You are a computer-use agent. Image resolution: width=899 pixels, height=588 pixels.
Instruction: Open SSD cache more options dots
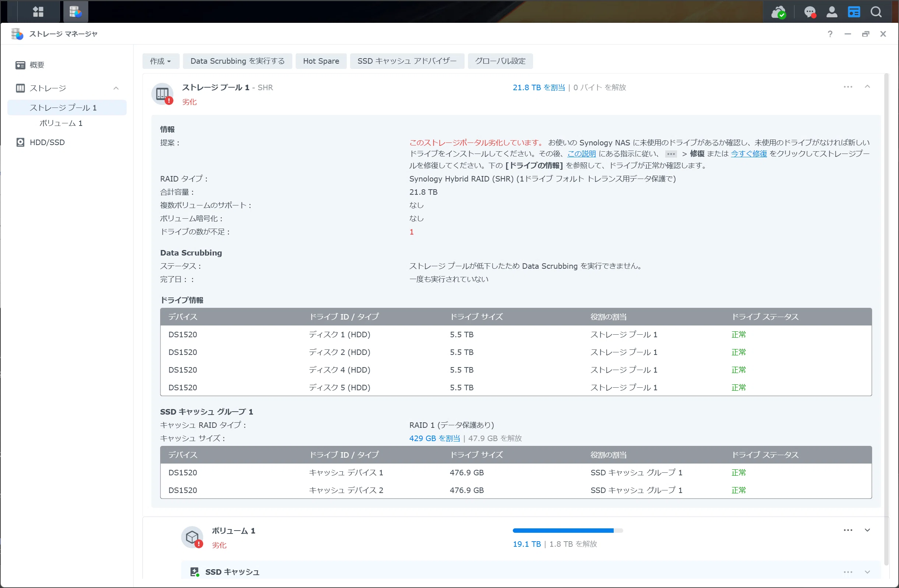(x=847, y=572)
